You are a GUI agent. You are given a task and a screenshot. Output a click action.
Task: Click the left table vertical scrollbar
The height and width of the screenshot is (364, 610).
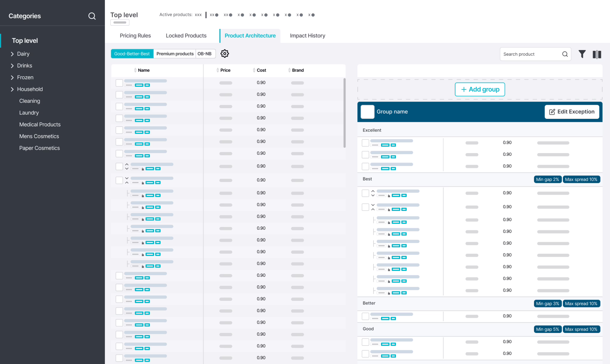(344, 113)
